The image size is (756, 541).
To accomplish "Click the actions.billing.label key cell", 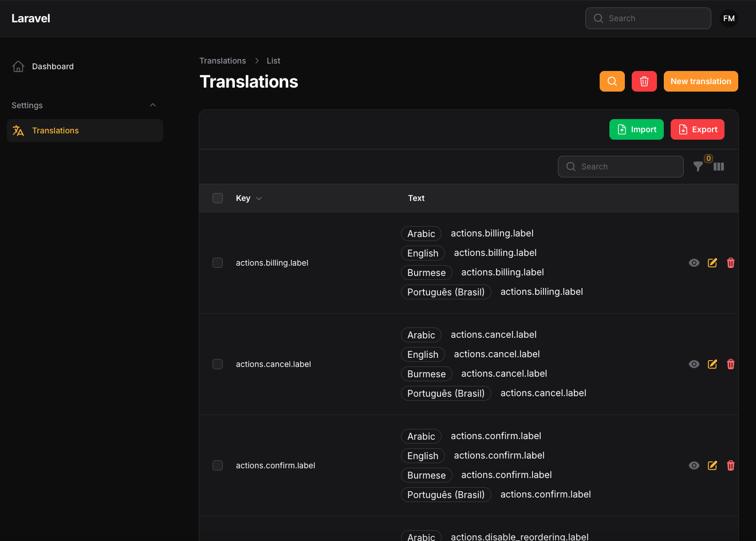I will click(x=272, y=263).
